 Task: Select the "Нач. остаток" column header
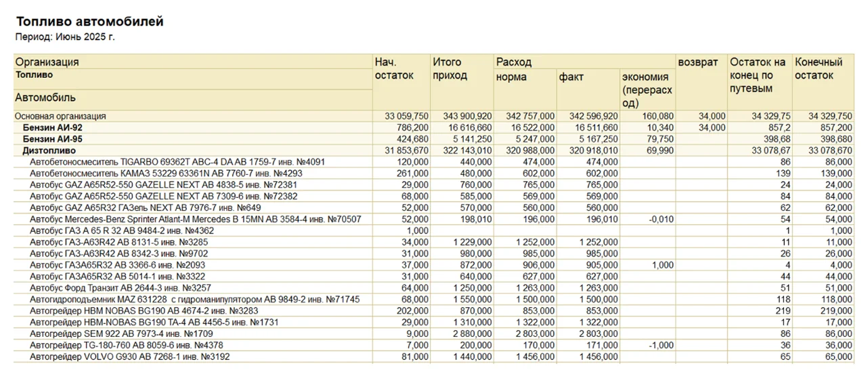point(394,68)
